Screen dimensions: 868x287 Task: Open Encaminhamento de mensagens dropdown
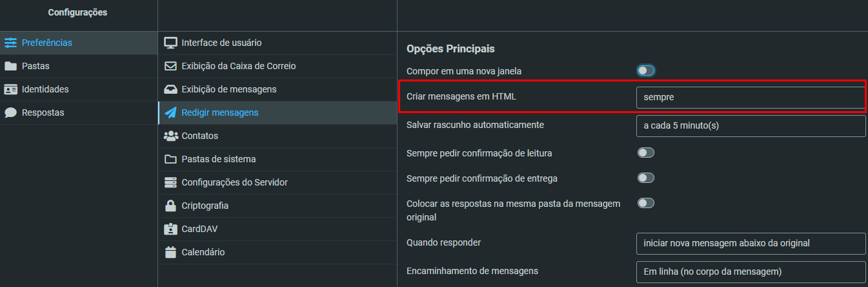(751, 271)
